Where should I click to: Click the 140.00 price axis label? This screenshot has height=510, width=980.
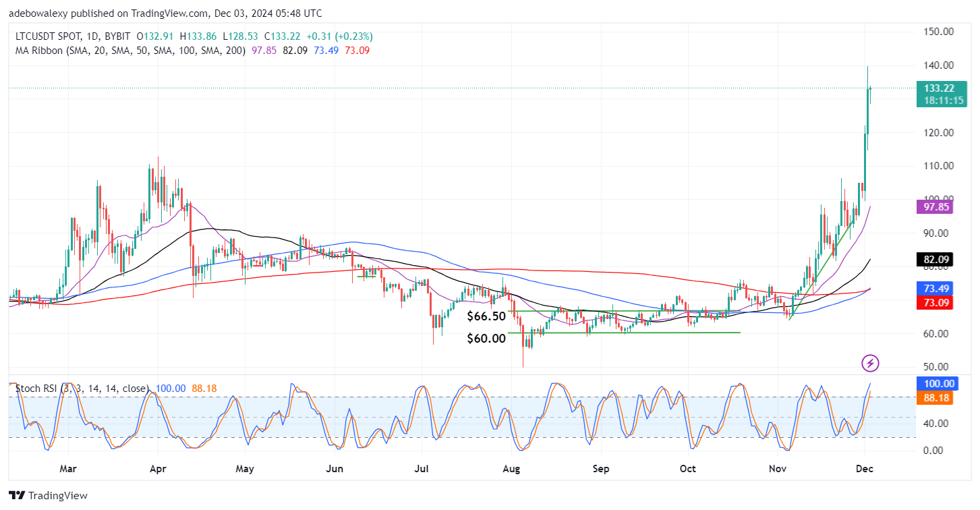938,65
